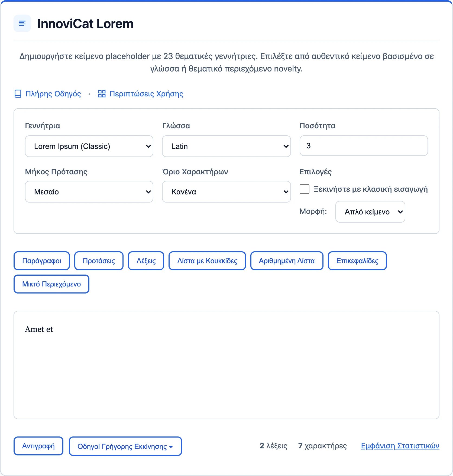Generate Προτάσεις
The image size is (453, 476).
pos(99,261)
